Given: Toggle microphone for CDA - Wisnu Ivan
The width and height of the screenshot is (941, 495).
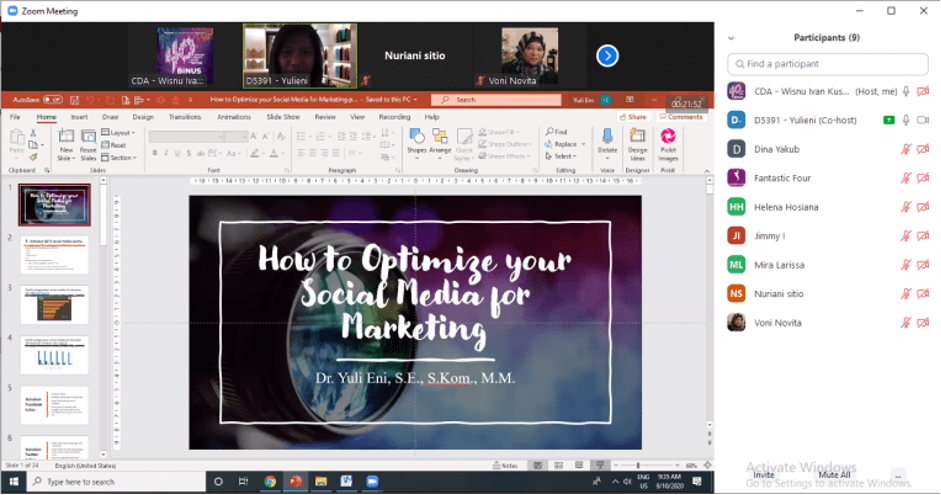Looking at the screenshot, I should pos(906,92).
